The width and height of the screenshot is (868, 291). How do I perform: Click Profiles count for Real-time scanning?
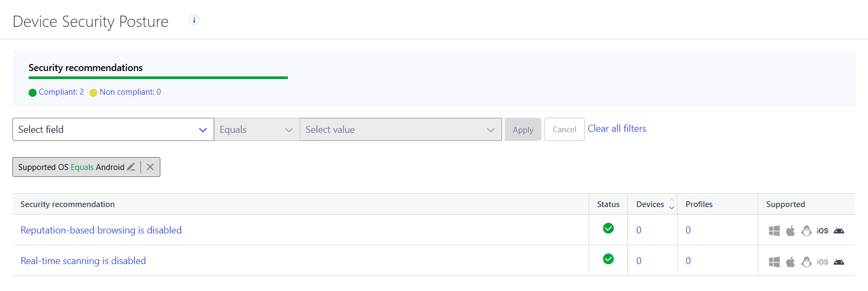click(x=688, y=261)
